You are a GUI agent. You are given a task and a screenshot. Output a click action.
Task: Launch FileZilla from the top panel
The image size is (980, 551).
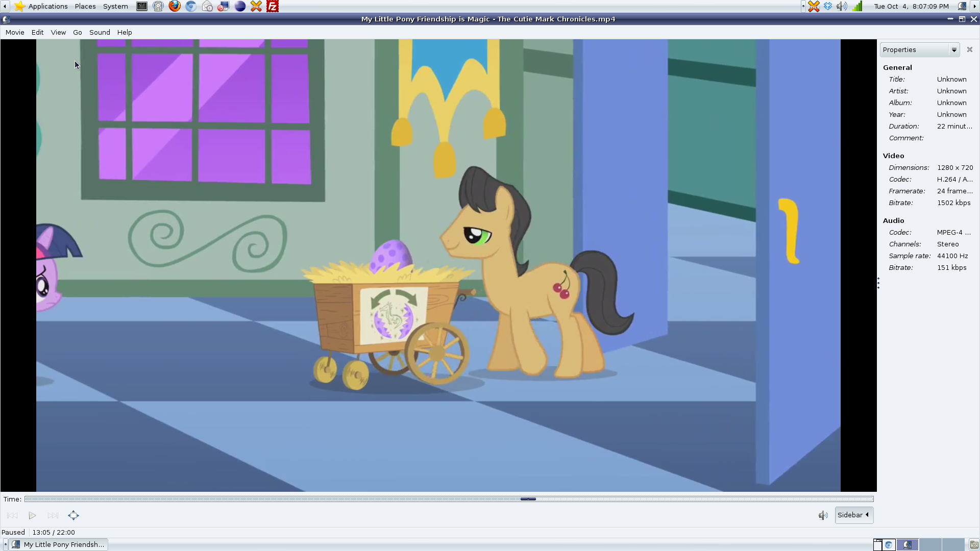[x=273, y=6]
